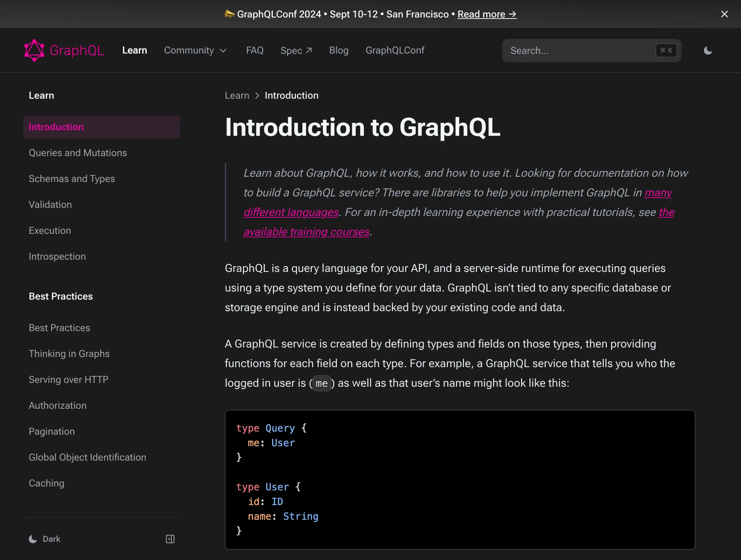This screenshot has height=560, width=741.
Task: Click inside the Search field
Action: (x=578, y=50)
